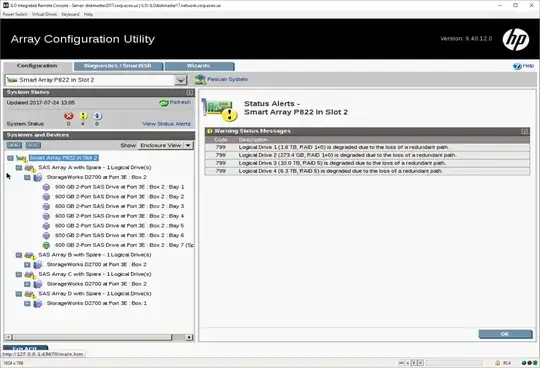Collapse the System Status panel
This screenshot has height=368, width=540.
click(189, 93)
